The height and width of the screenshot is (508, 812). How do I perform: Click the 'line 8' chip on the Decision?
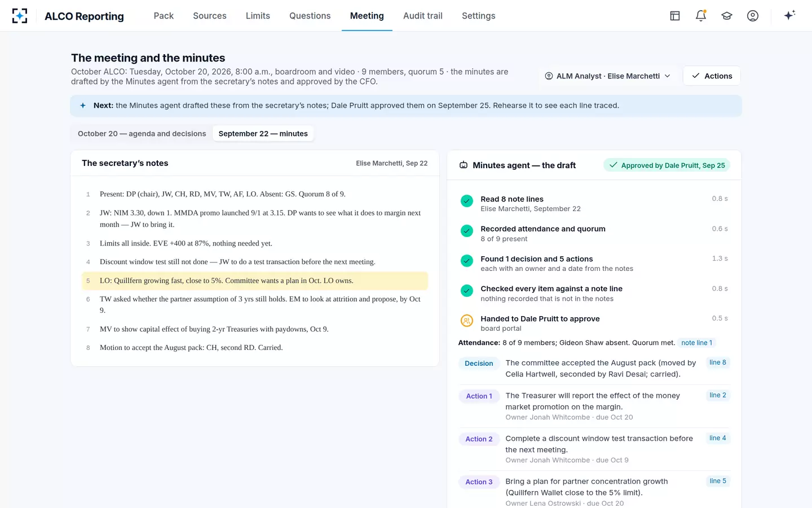click(718, 362)
